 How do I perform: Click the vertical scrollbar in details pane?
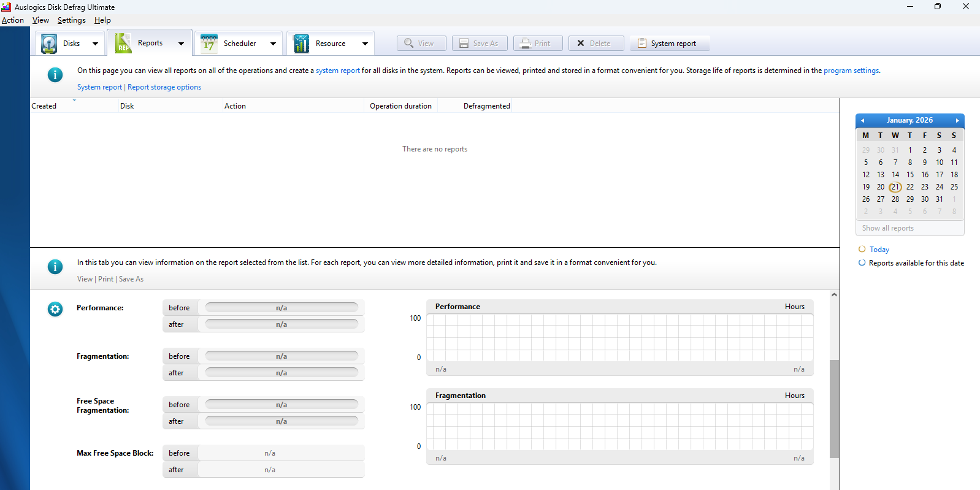click(x=834, y=408)
